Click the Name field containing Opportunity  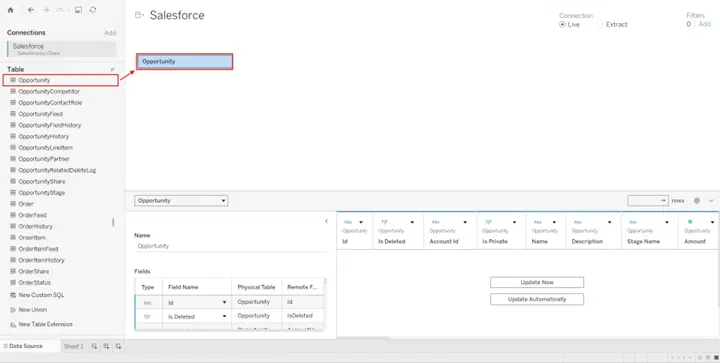point(231,246)
